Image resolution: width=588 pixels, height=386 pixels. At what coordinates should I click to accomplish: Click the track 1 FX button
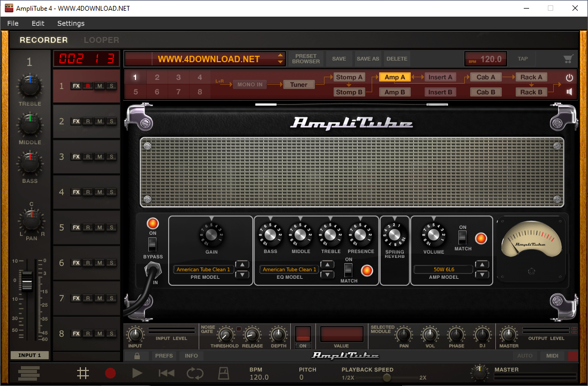coord(76,86)
